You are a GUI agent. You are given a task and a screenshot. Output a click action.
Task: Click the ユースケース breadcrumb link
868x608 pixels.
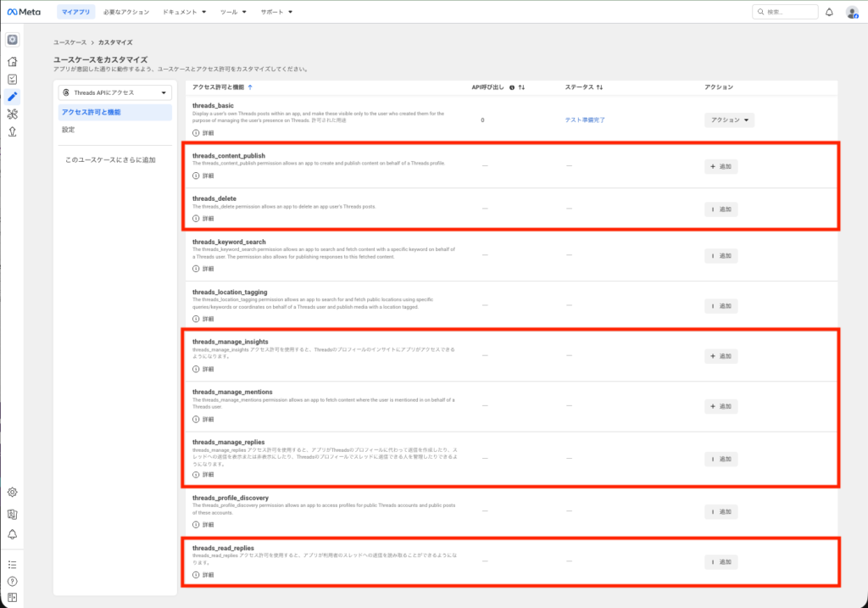click(x=70, y=42)
